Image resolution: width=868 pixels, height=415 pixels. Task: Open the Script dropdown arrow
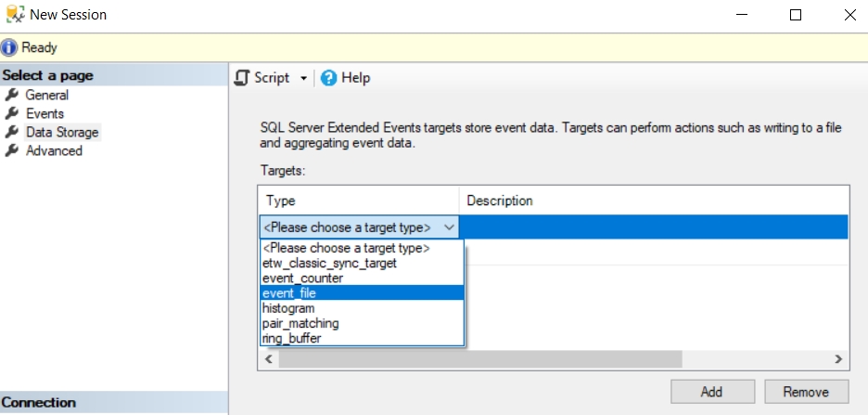pyautogui.click(x=303, y=79)
